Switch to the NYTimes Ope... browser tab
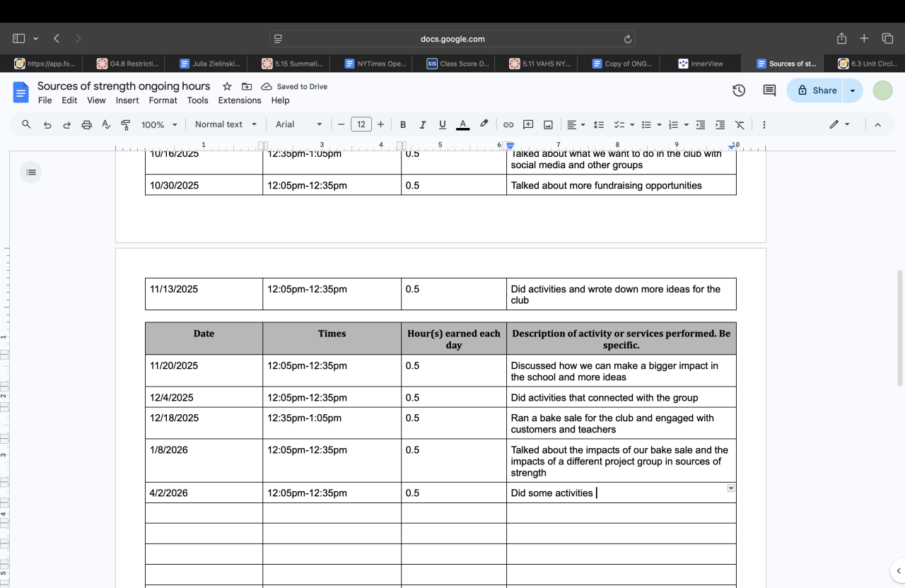Image resolution: width=905 pixels, height=588 pixels. click(x=375, y=64)
